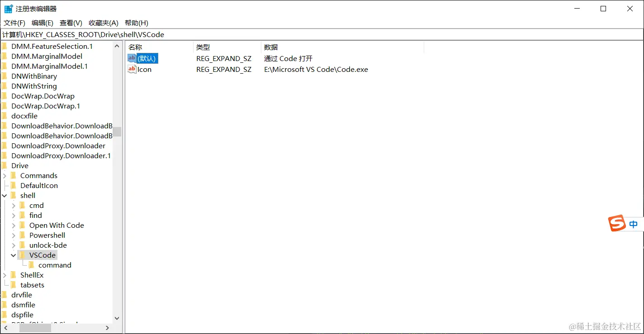
Task: Select the dspfile key
Action: [23, 315]
